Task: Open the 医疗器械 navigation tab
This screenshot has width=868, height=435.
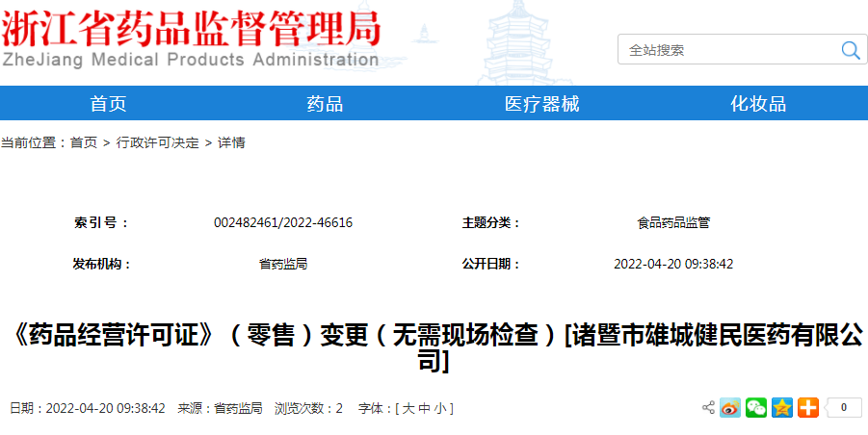Action: (542, 103)
